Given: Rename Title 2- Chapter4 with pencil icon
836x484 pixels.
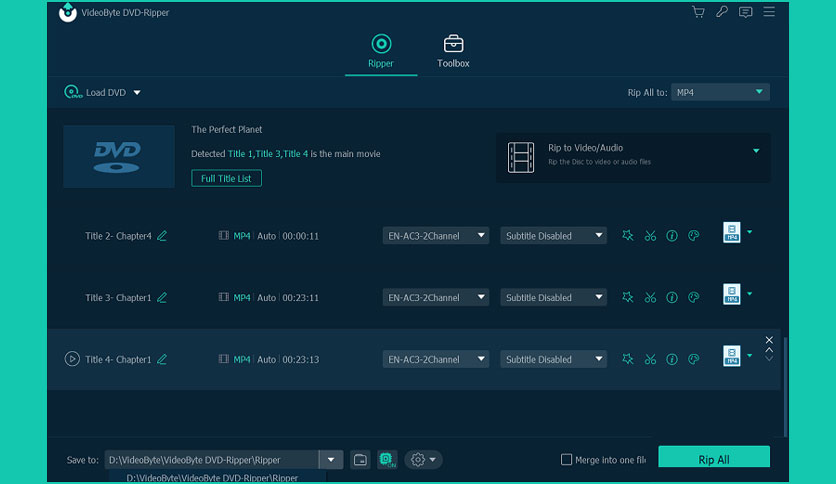Looking at the screenshot, I should [162, 236].
